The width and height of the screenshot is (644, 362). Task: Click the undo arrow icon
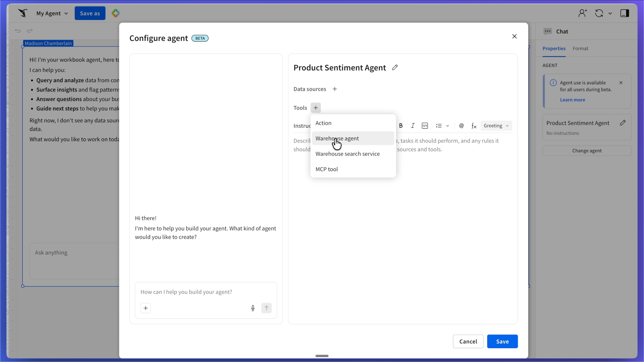[x=18, y=31]
